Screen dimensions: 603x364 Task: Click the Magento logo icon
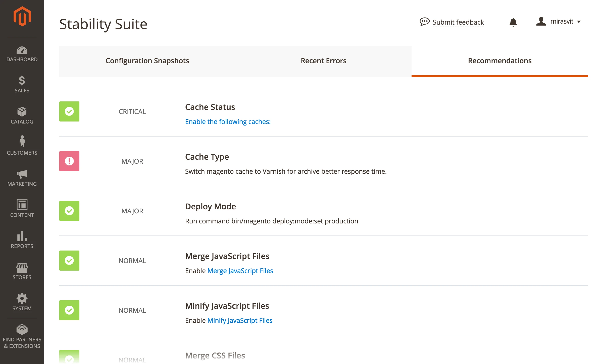[22, 17]
